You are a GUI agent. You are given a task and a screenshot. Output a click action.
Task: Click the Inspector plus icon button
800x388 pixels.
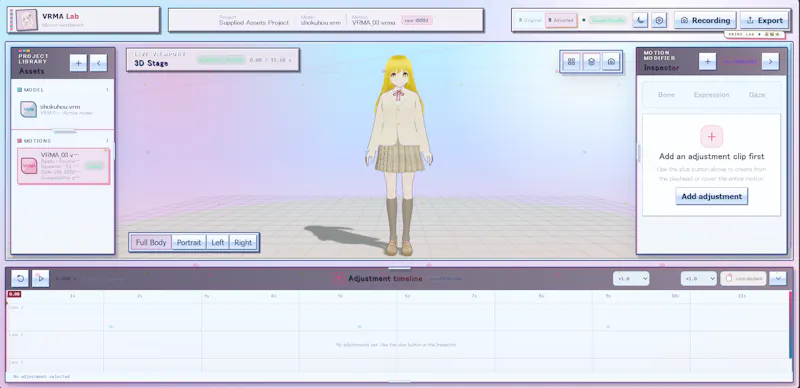pyautogui.click(x=707, y=62)
